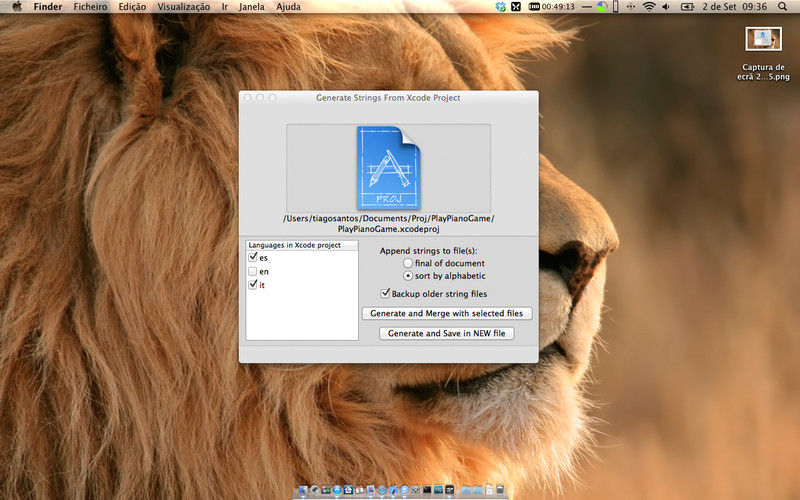Click the Xcode project file icon
This screenshot has height=500, width=800.
[389, 167]
